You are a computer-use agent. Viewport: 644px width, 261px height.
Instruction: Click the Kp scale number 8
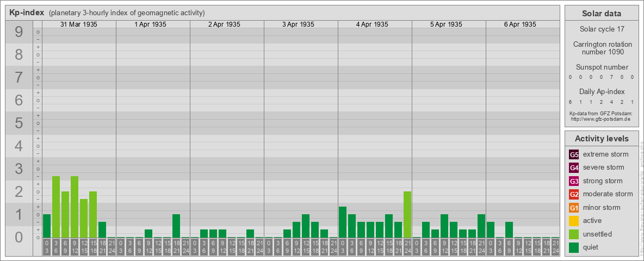(x=18, y=54)
